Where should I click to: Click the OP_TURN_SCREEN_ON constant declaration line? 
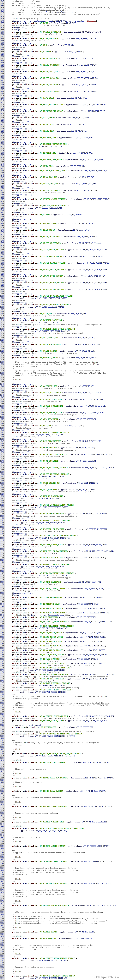click(55, 483)
